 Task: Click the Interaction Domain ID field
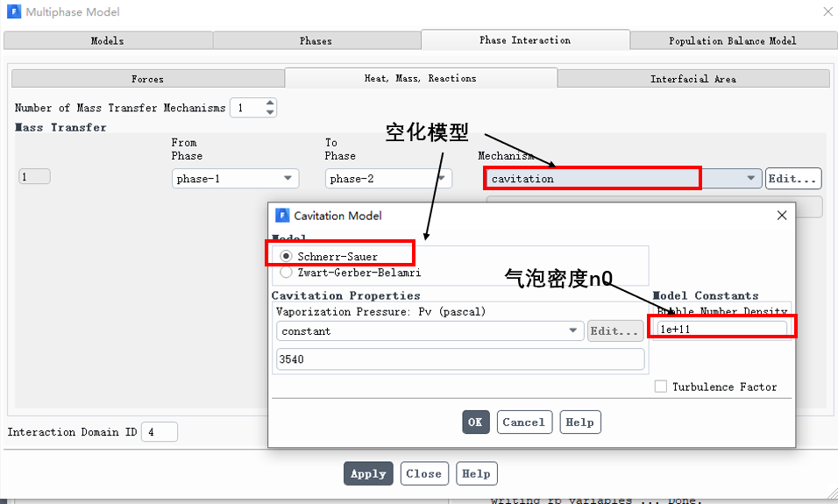(x=160, y=432)
